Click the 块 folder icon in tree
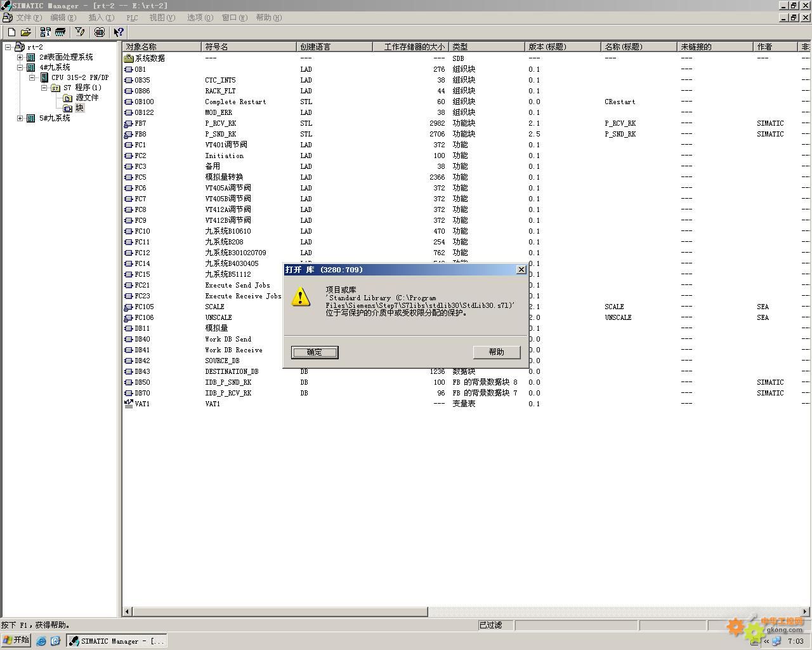This screenshot has height=650, width=812. tap(68, 108)
